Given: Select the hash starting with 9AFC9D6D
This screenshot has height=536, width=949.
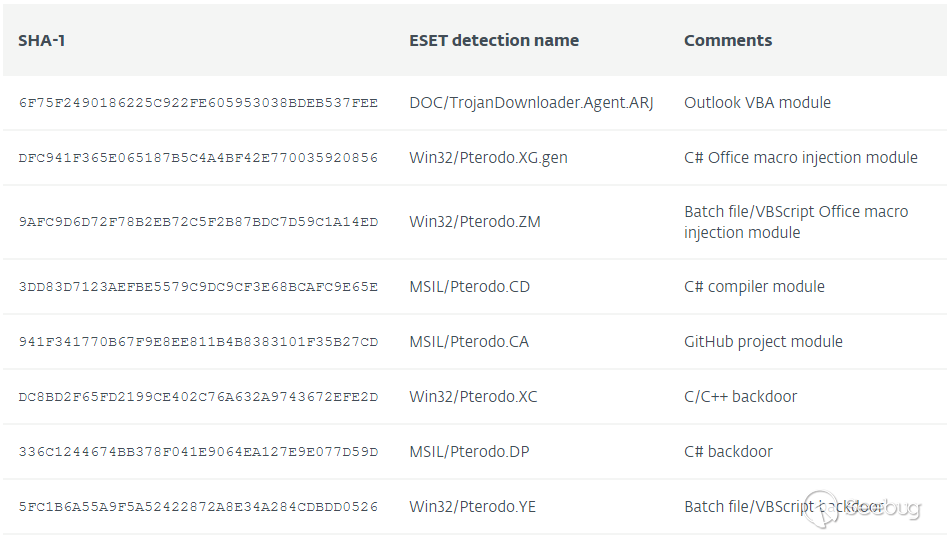Looking at the screenshot, I should pyautogui.click(x=198, y=222).
